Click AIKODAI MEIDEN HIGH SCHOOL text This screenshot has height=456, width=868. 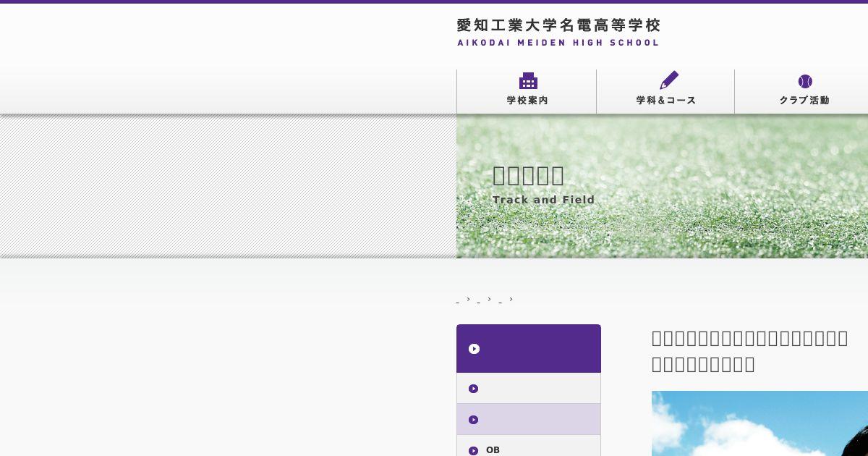[558, 43]
